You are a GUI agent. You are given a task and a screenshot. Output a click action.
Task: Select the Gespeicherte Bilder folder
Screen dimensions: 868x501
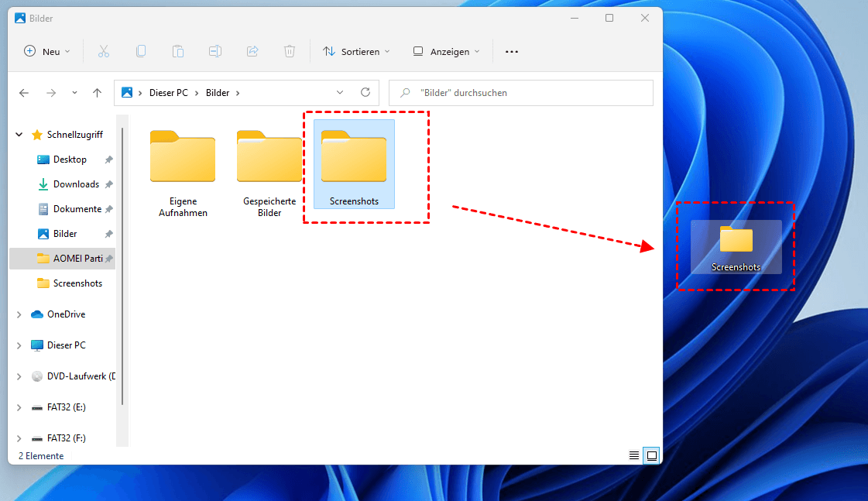coord(269,173)
